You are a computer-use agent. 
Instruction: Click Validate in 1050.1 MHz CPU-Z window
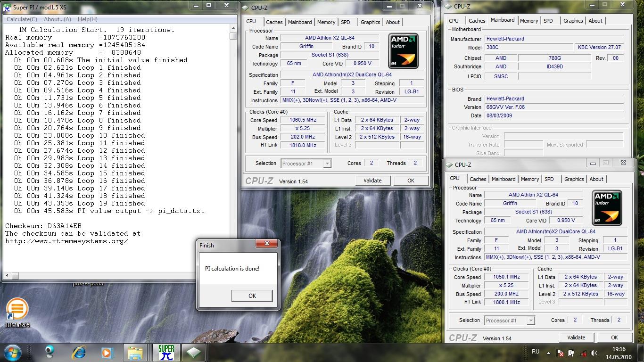576,337
